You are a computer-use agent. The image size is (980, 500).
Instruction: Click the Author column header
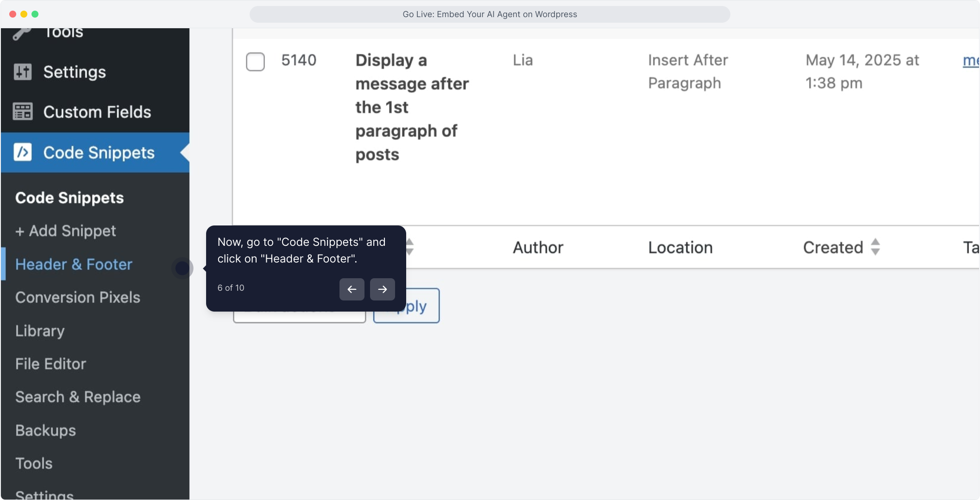[538, 247]
